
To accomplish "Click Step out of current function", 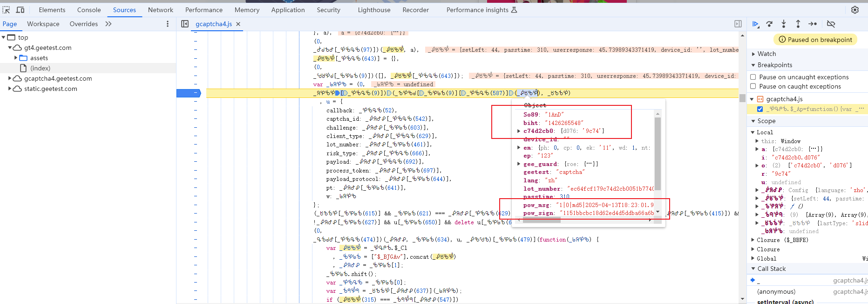I will [798, 24].
